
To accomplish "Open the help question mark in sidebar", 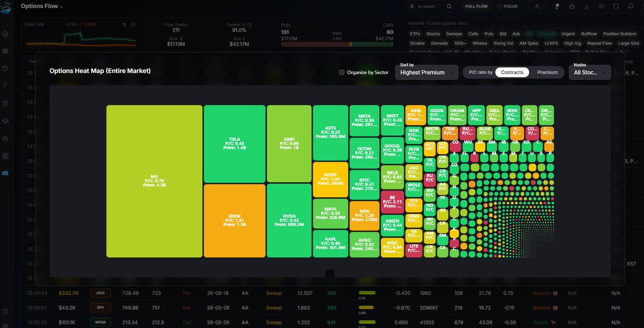I will 5,311.
